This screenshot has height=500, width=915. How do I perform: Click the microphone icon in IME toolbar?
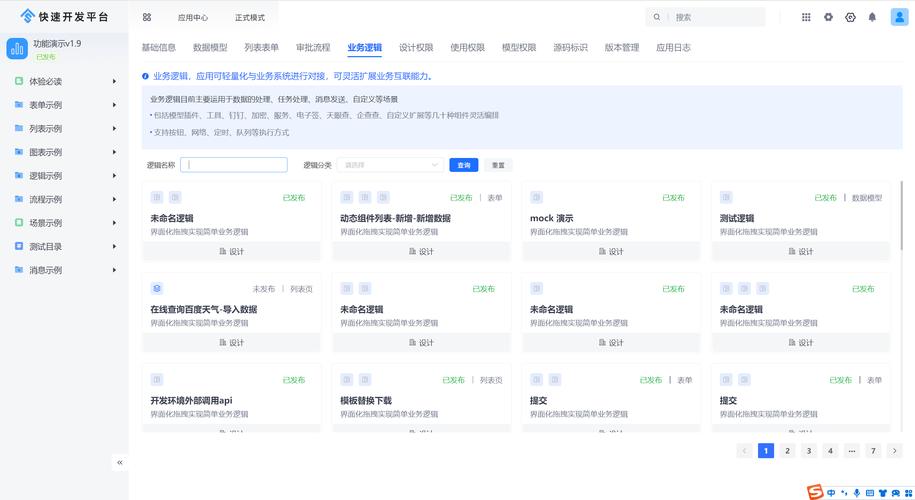pyautogui.click(x=857, y=493)
